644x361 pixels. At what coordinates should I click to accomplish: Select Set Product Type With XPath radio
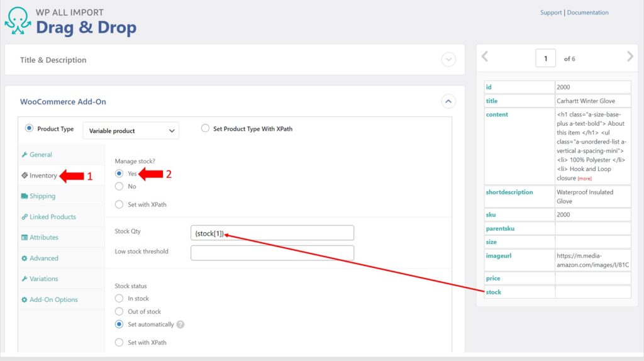[205, 128]
